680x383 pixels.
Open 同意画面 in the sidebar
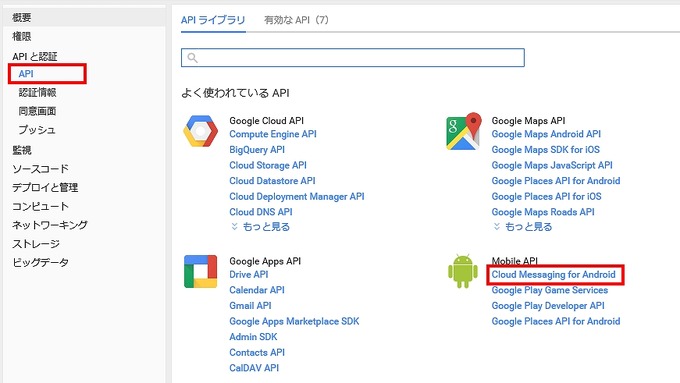click(x=37, y=111)
